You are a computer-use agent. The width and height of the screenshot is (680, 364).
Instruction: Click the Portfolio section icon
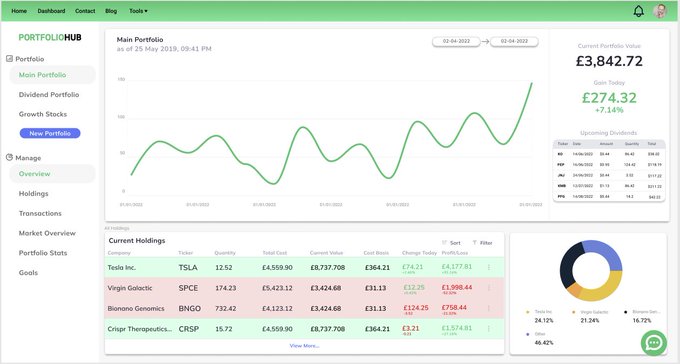pos(10,59)
